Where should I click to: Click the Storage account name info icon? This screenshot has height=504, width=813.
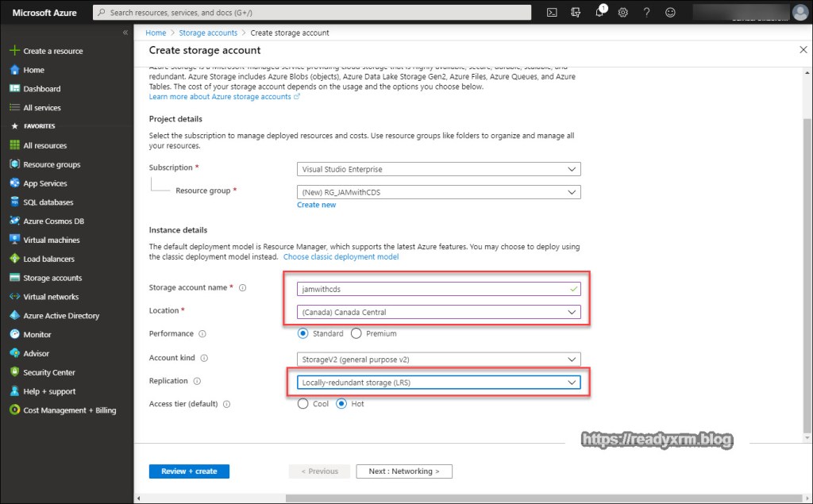point(243,288)
